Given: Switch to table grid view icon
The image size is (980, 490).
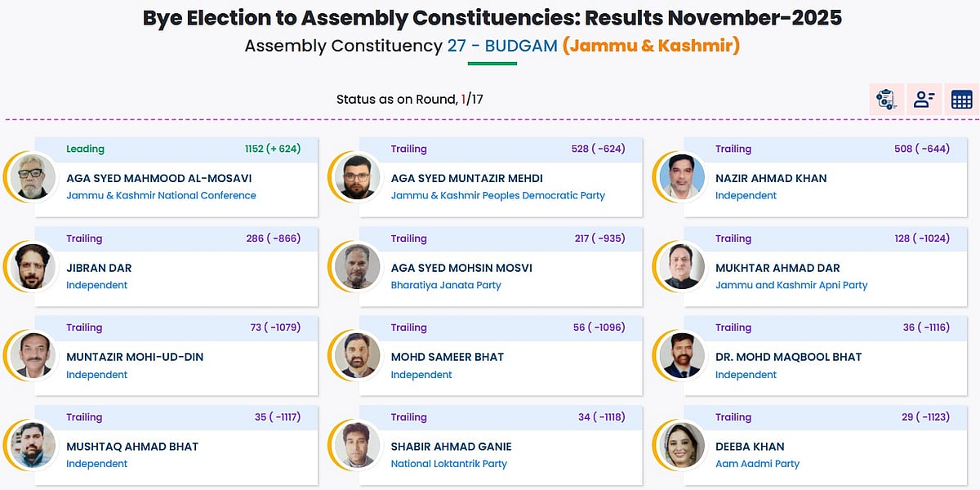Looking at the screenshot, I should point(961,100).
